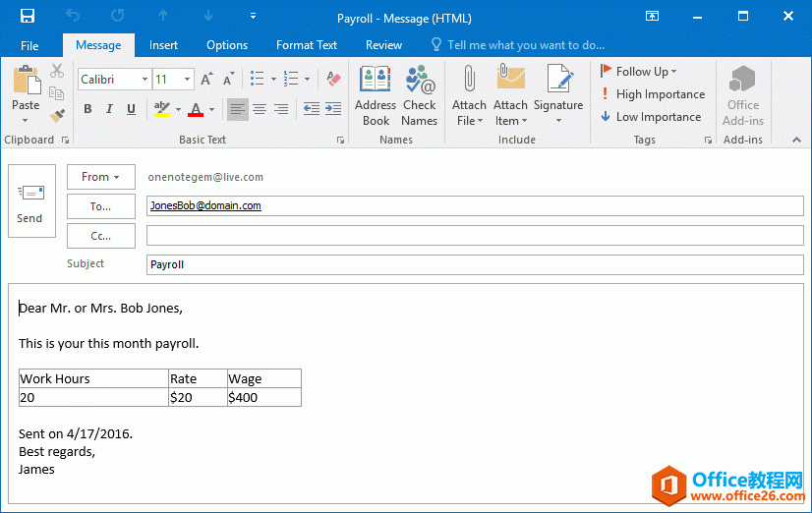Viewport: 812px width, 513px height.
Task: Select the Format Painter brush
Action: (x=57, y=115)
